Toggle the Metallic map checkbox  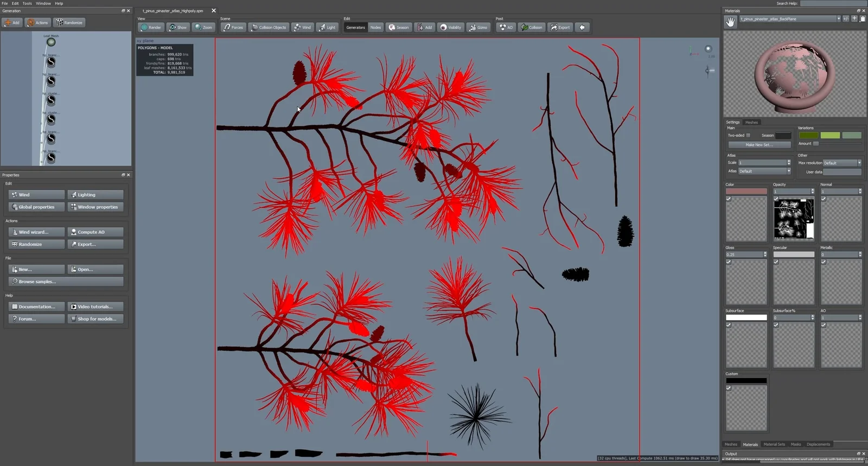(x=824, y=262)
